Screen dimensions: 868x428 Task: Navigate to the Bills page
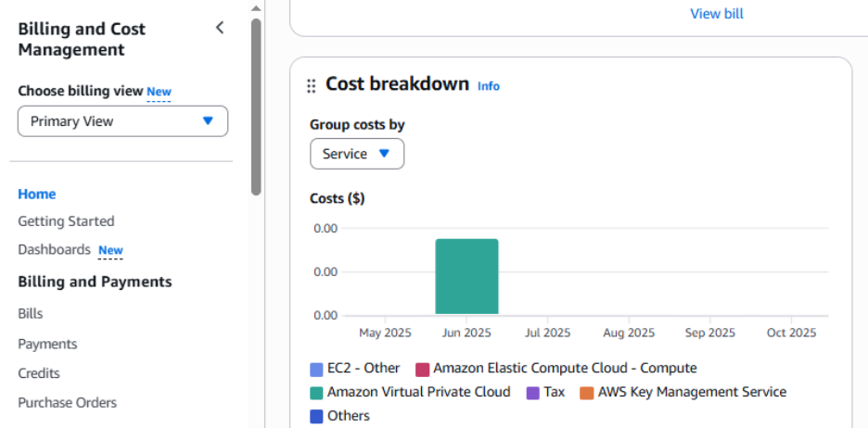(x=31, y=314)
